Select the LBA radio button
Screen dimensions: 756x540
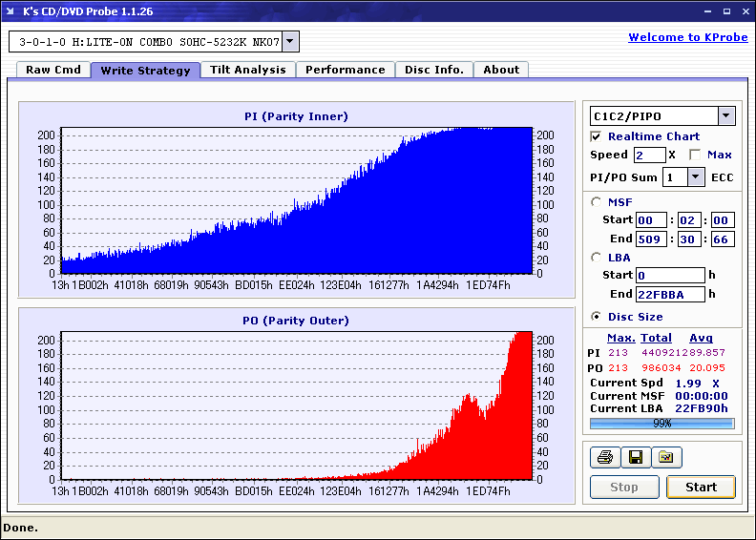click(597, 258)
